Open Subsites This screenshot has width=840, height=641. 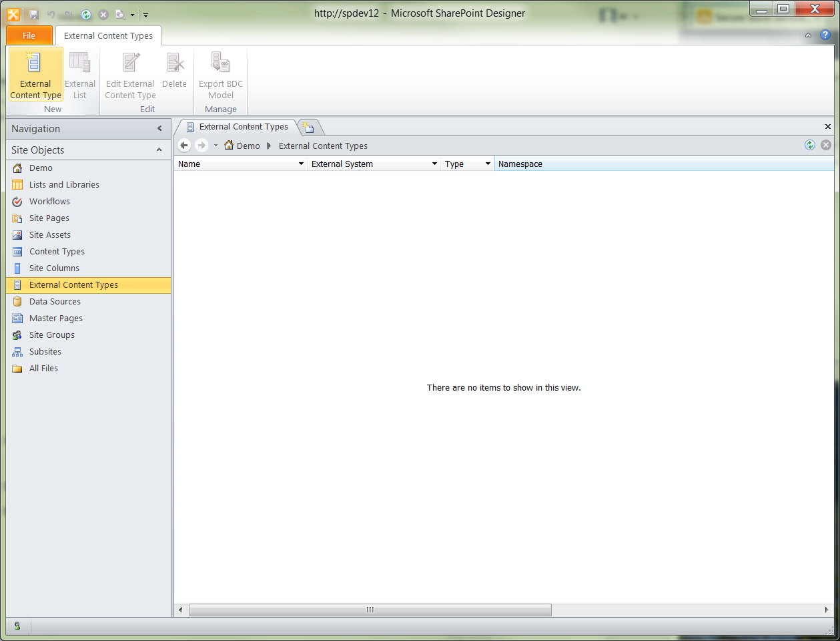(x=89, y=351)
